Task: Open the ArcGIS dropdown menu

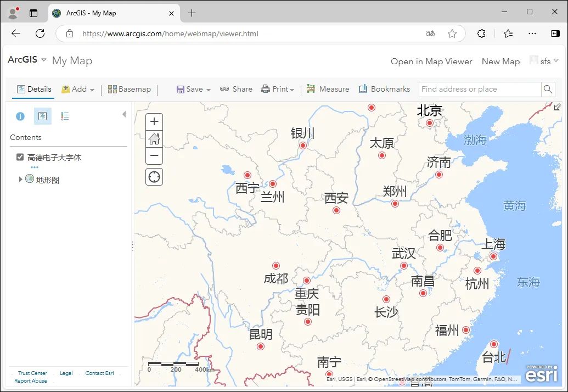Action: [x=27, y=59]
